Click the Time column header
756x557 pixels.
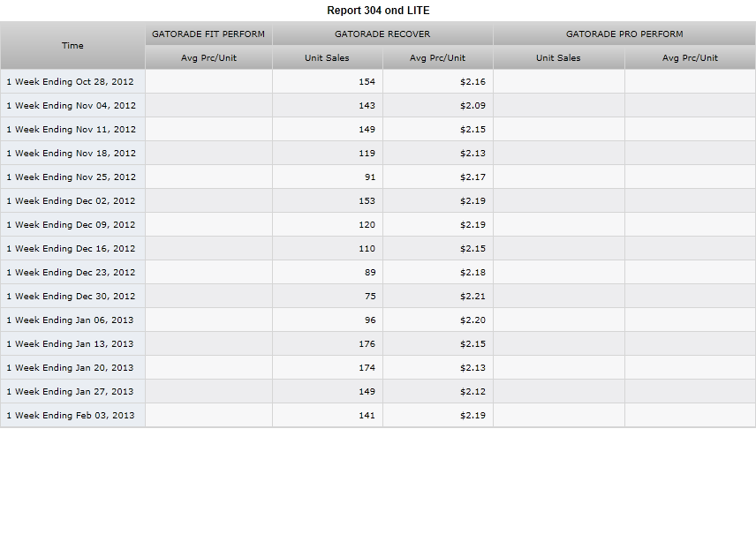click(x=72, y=45)
